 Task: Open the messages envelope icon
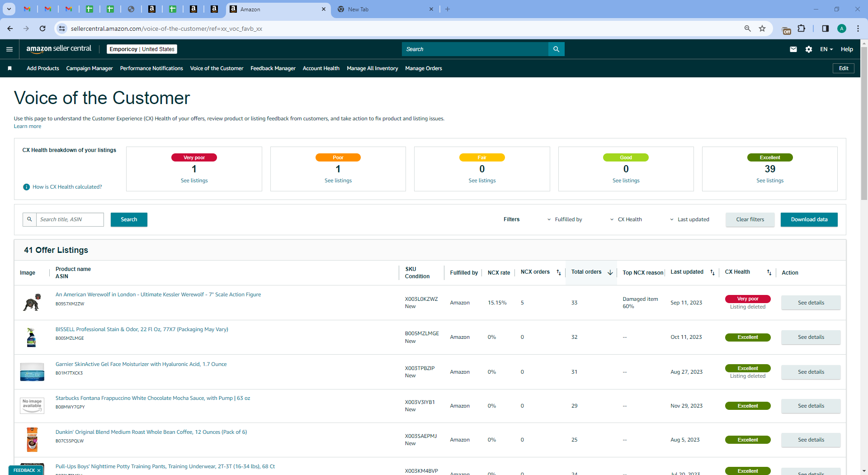(x=793, y=49)
